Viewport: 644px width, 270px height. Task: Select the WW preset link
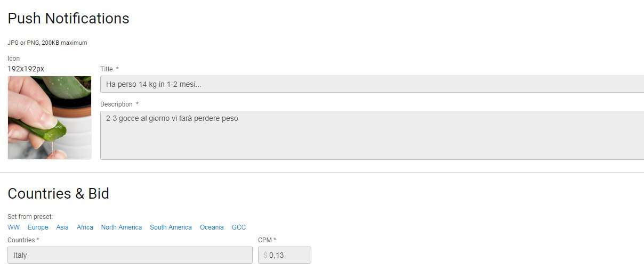coord(13,227)
